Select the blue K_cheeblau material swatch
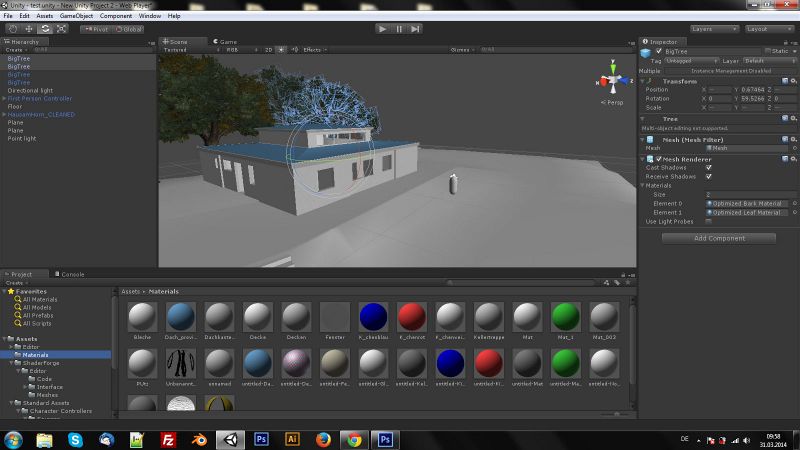Viewport: 800px width, 450px height. pos(373,318)
